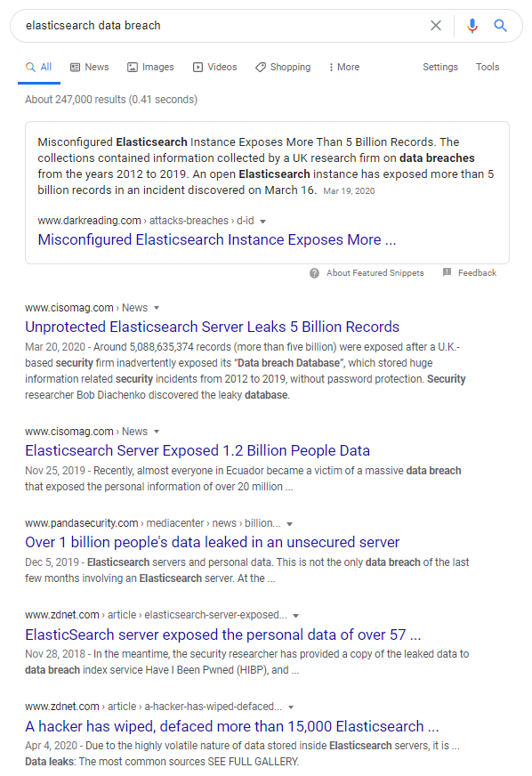Screen dimensions: 532x776
Task: Click inside the elasticsearch data breach search field
Action: click(222, 25)
